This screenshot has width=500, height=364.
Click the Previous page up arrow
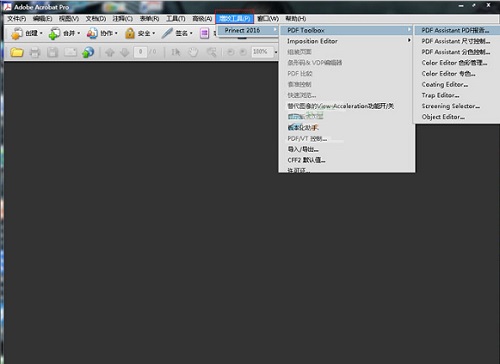110,52
